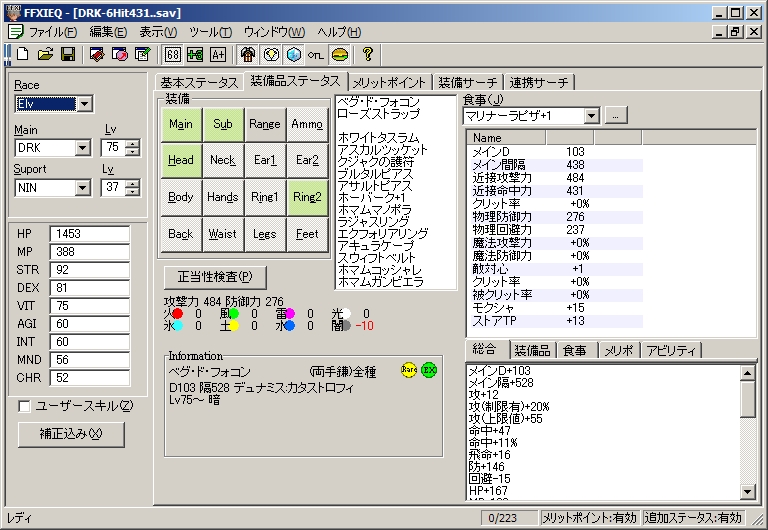Viewport: 768px width, 530px height.
Task: Open the ウィンドウ(W) menu
Action: (x=274, y=32)
